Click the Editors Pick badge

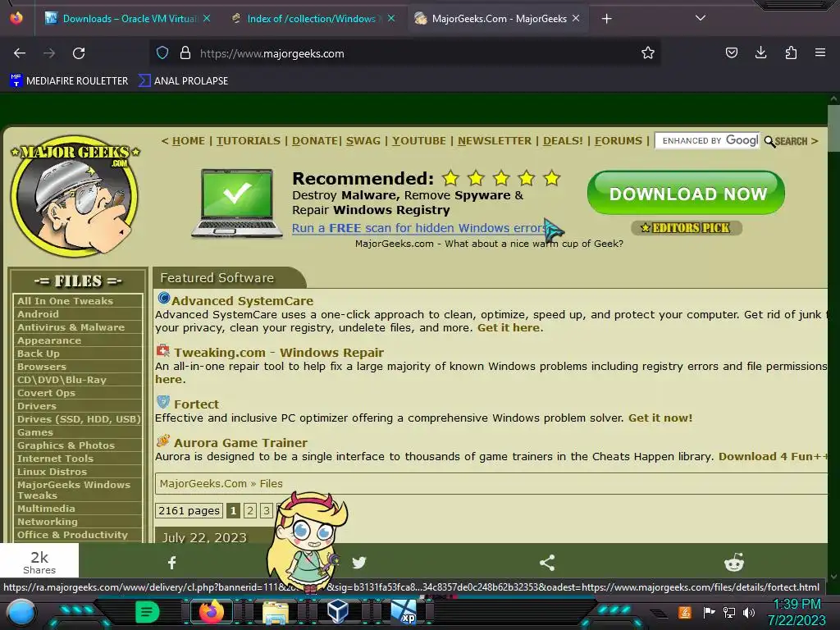tap(687, 228)
